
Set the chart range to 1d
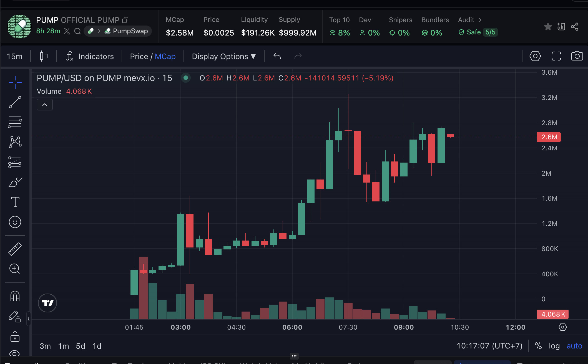(97, 346)
